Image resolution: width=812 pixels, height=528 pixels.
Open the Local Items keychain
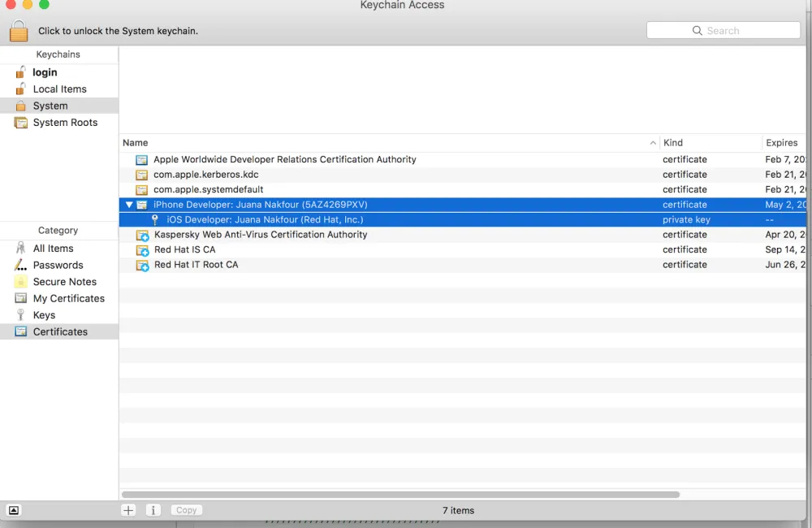click(59, 89)
